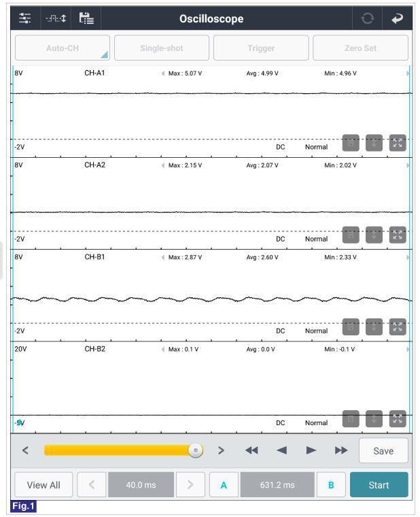Open the oscilloscope settings sliders icon
420x517 pixels.
[25, 18]
